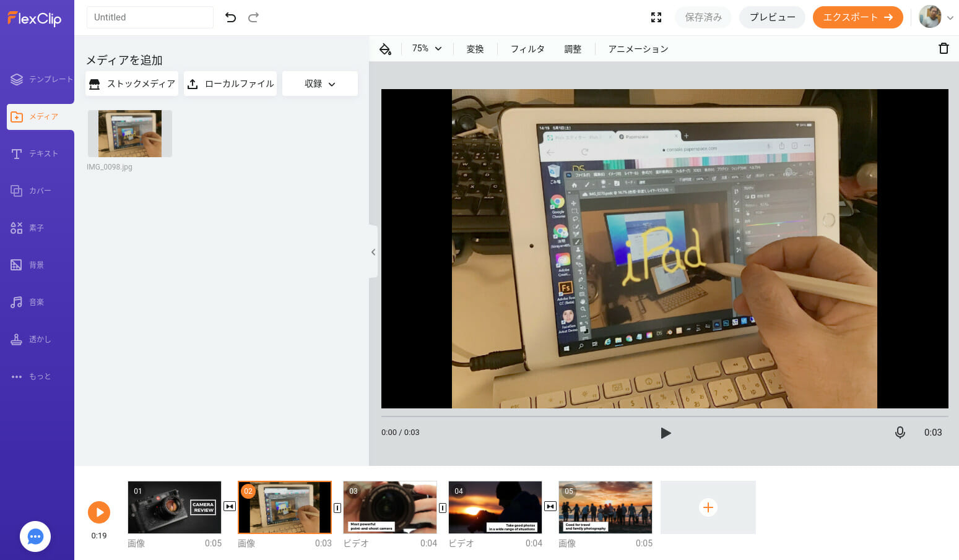Open the フィルタ filter menu
The width and height of the screenshot is (959, 560).
[x=527, y=49]
